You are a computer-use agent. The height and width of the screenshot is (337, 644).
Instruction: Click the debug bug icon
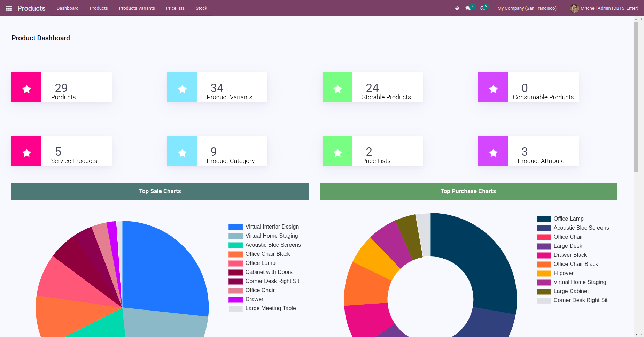[457, 8]
